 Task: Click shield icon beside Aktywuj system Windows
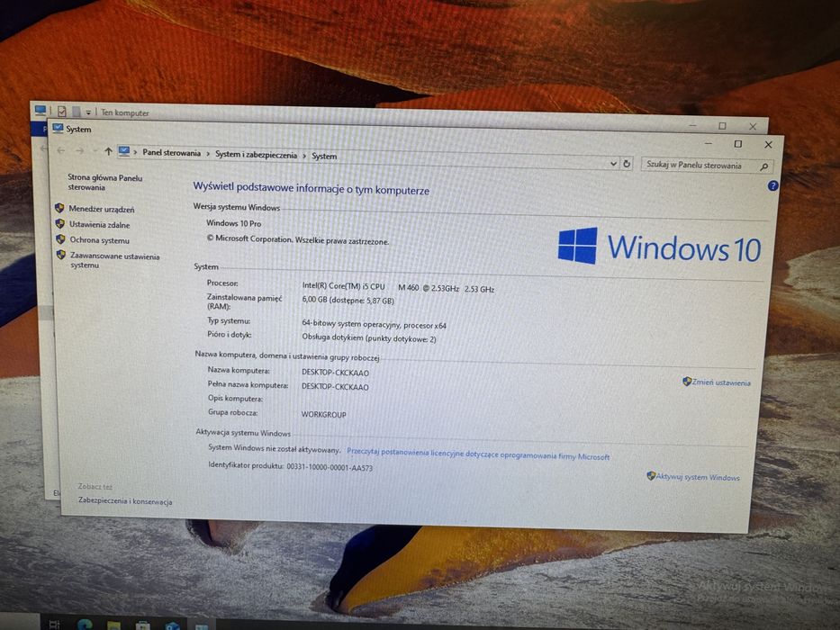651,475
